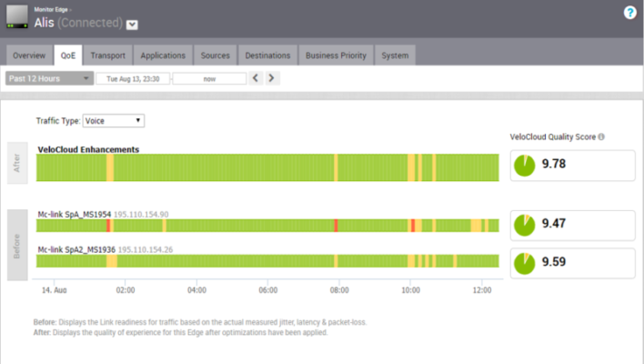Click the VeloCloud Quality Score info icon
This screenshot has height=364, width=644.
(x=602, y=137)
